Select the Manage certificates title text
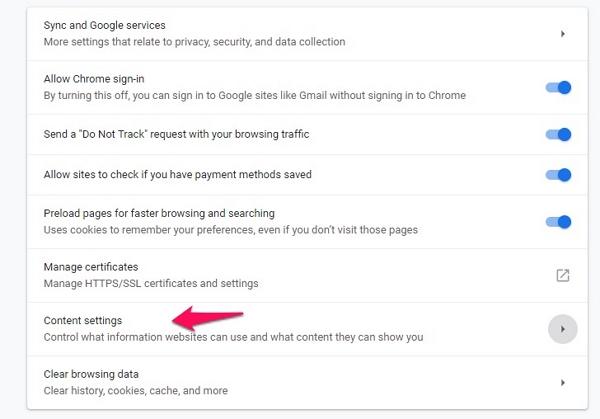Viewport: 600px width, 419px height. coord(91,267)
